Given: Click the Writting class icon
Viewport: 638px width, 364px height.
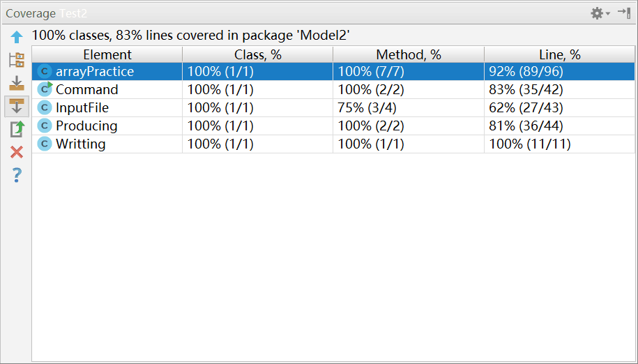Looking at the screenshot, I should click(x=45, y=144).
